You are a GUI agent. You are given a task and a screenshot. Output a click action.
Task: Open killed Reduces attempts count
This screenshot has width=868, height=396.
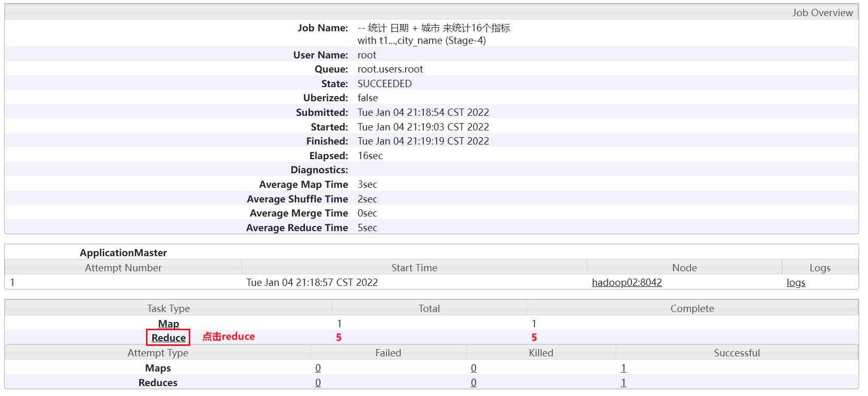coord(473,382)
